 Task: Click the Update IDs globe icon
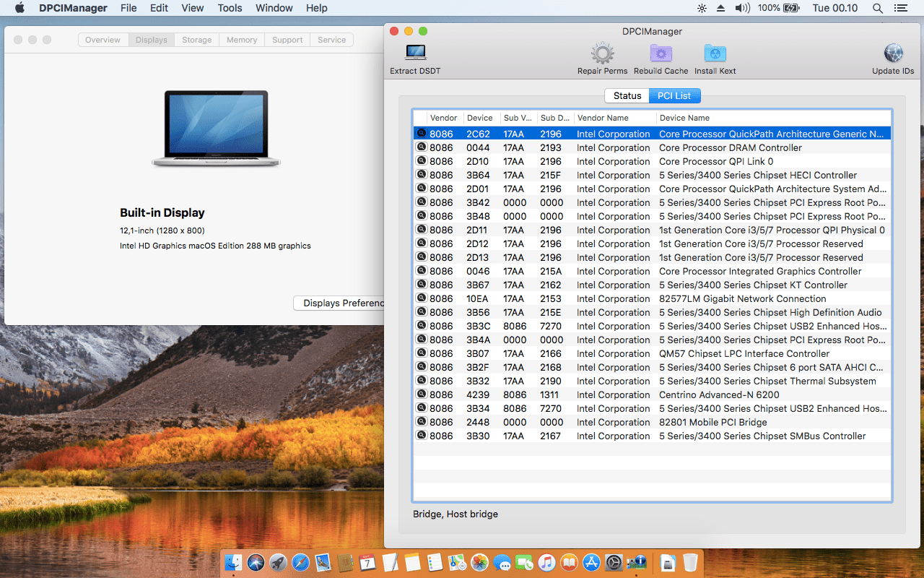893,53
